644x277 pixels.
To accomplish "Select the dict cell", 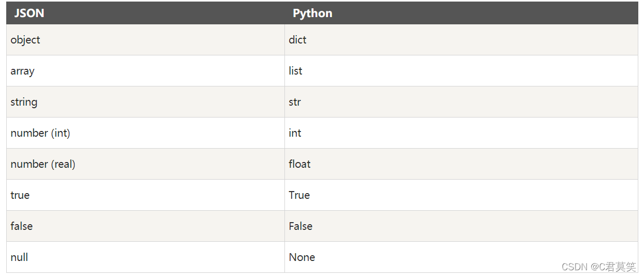I will click(x=461, y=40).
